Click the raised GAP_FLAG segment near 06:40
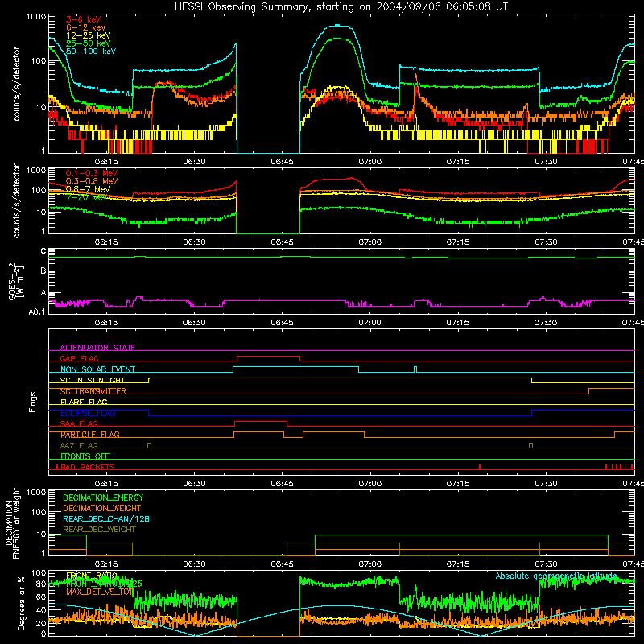The width and height of the screenshot is (644, 644). pyautogui.click(x=268, y=357)
